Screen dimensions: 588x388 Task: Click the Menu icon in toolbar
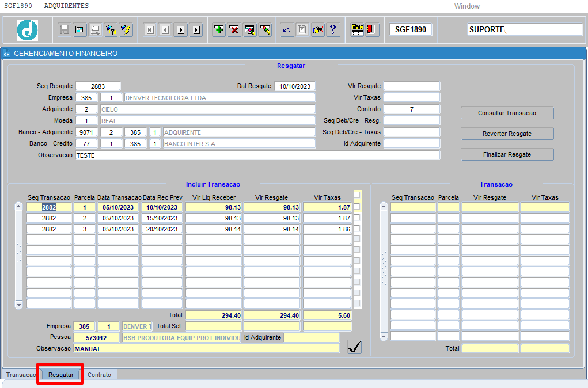(357, 29)
